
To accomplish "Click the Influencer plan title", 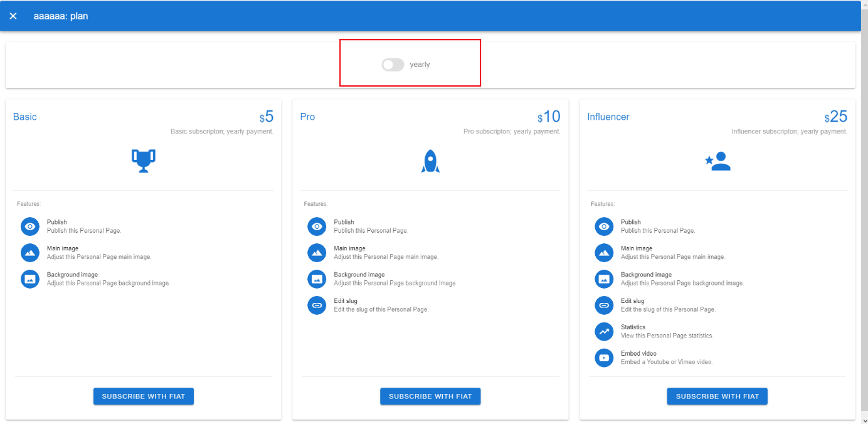I will pos(608,117).
